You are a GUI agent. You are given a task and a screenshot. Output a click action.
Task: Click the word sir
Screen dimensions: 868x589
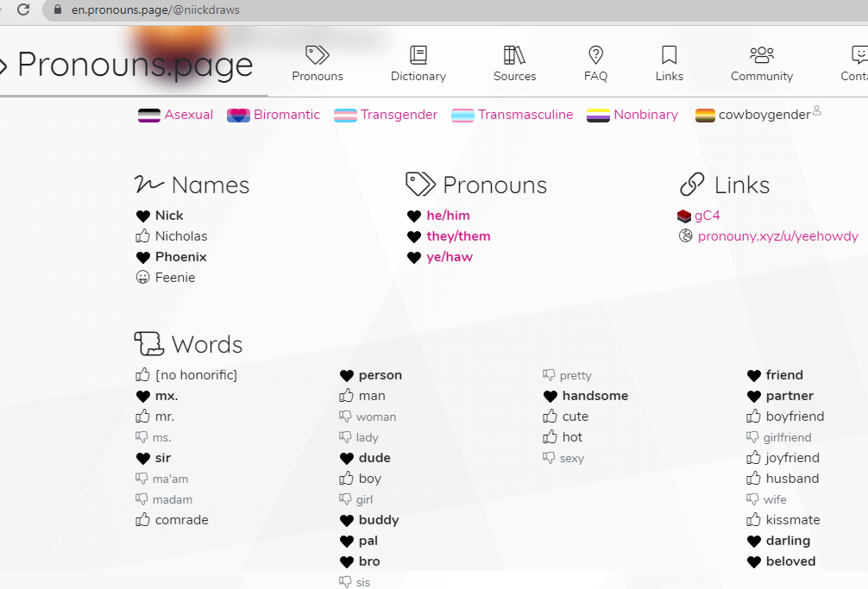click(x=163, y=458)
